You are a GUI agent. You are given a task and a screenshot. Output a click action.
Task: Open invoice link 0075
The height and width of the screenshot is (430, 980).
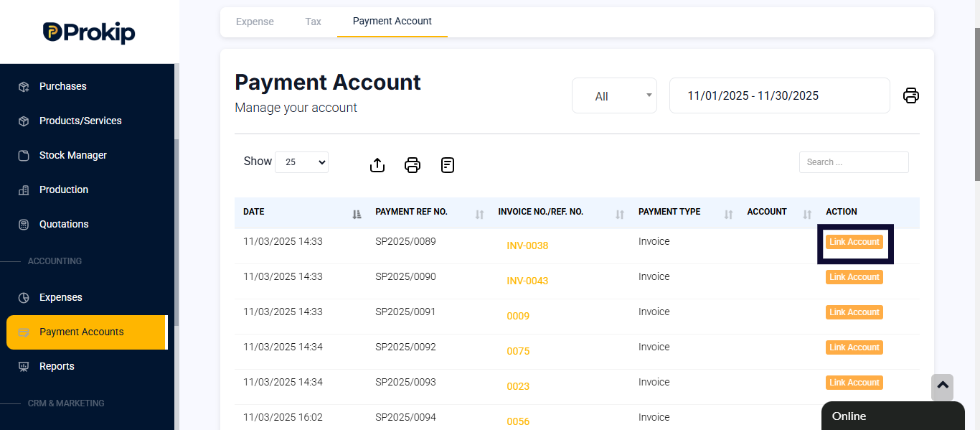coord(518,351)
